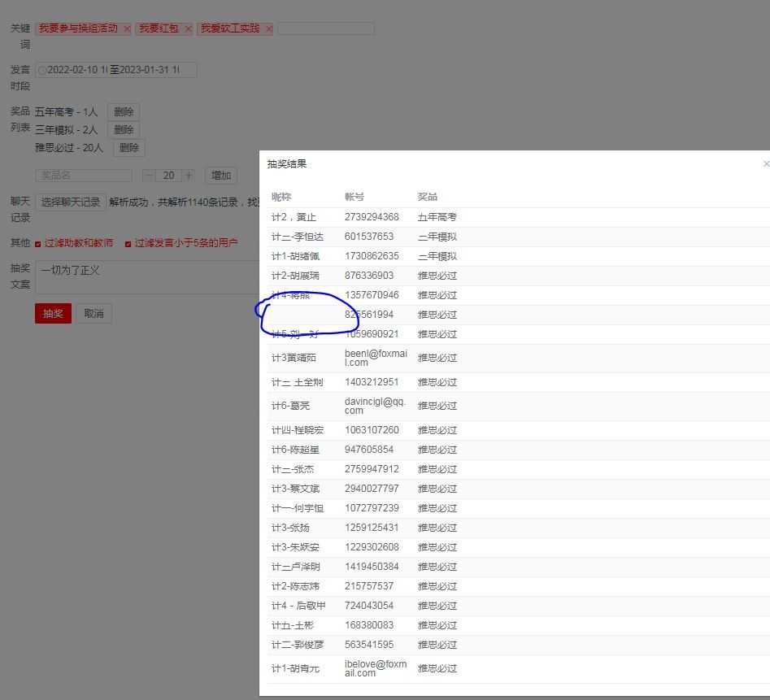Click 选择聊天记录 button

click(71, 202)
